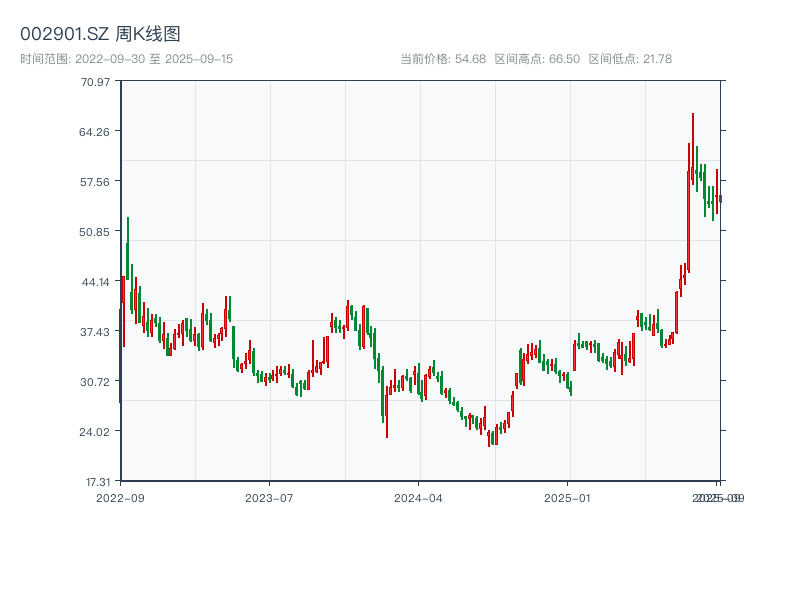
Task: Click the chart title 002901.SZ 周K线图
Action: coord(101,34)
